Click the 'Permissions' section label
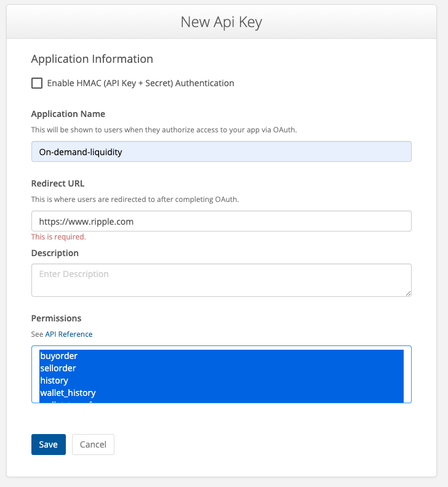The height and width of the screenshot is (487, 448). [x=56, y=318]
